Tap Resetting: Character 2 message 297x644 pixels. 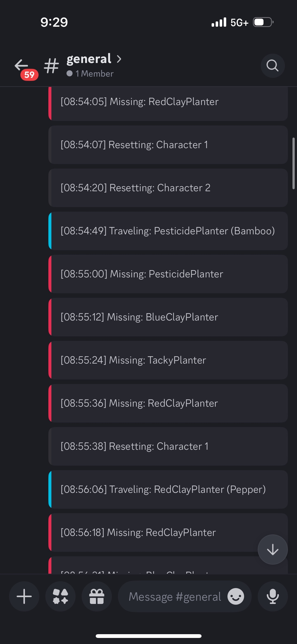168,188
